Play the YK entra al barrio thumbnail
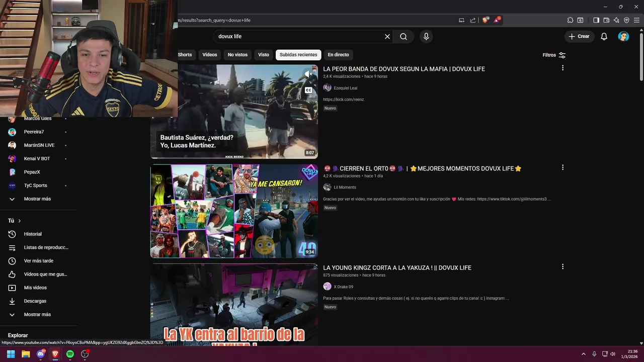The width and height of the screenshot is (644, 362). pyautogui.click(x=234, y=305)
